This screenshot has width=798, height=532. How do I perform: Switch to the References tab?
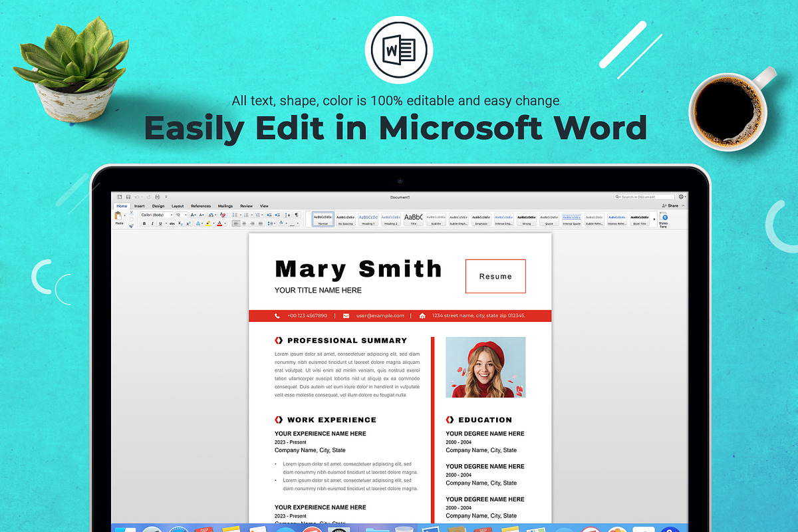tap(201, 206)
